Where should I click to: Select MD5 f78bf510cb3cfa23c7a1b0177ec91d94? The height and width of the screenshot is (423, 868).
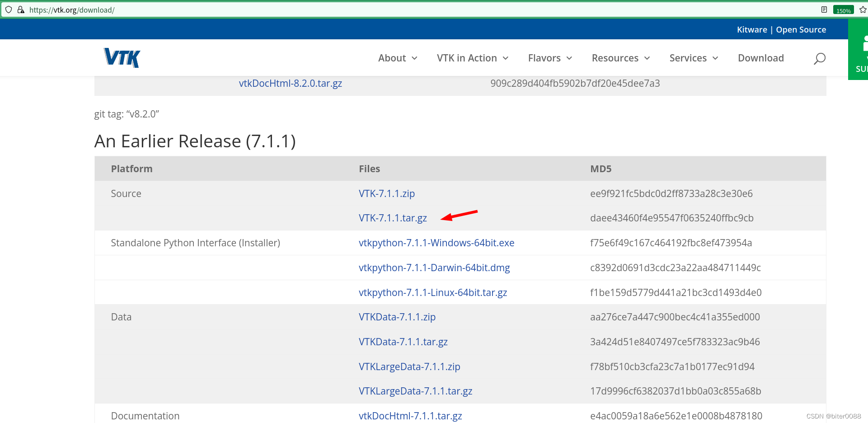(672, 367)
